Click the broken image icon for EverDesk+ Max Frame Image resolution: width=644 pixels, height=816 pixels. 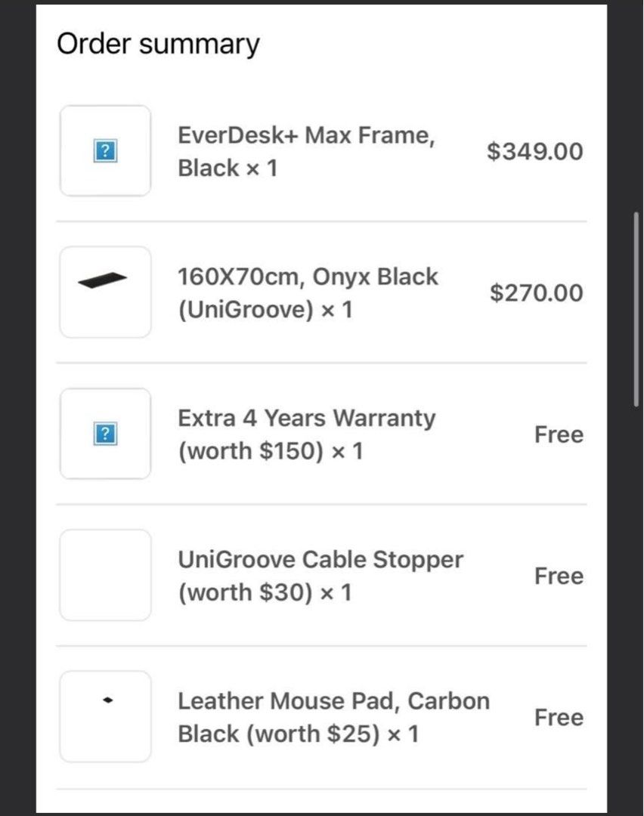tap(106, 152)
